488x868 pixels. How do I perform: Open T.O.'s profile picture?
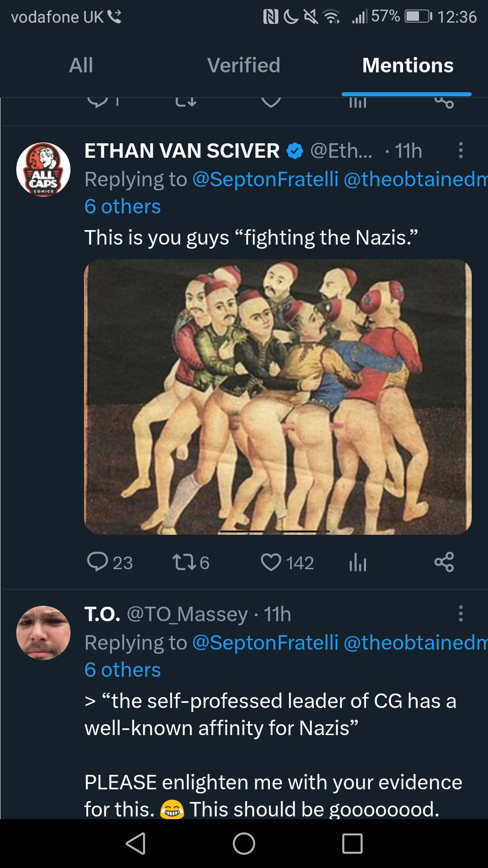(43, 632)
